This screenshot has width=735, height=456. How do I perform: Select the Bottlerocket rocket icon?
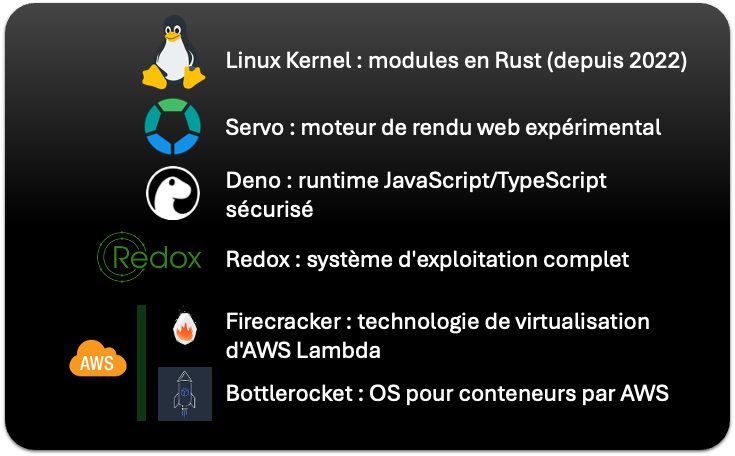(x=185, y=394)
